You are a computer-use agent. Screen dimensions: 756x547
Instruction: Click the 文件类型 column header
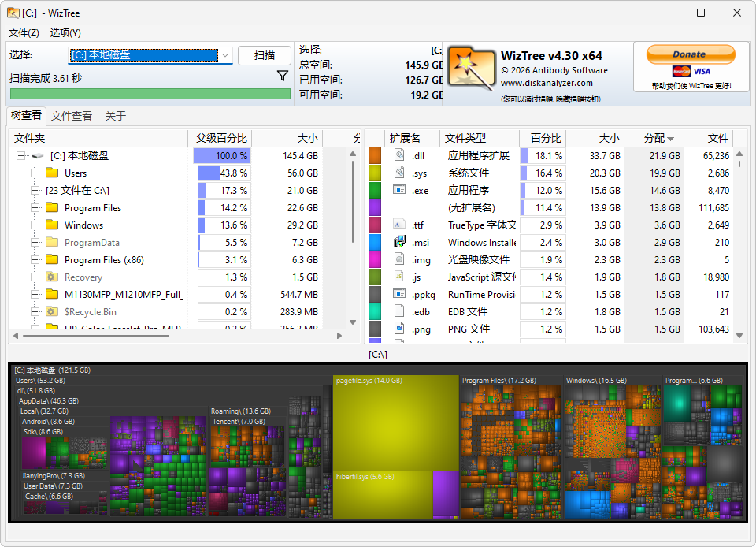[x=480, y=139]
